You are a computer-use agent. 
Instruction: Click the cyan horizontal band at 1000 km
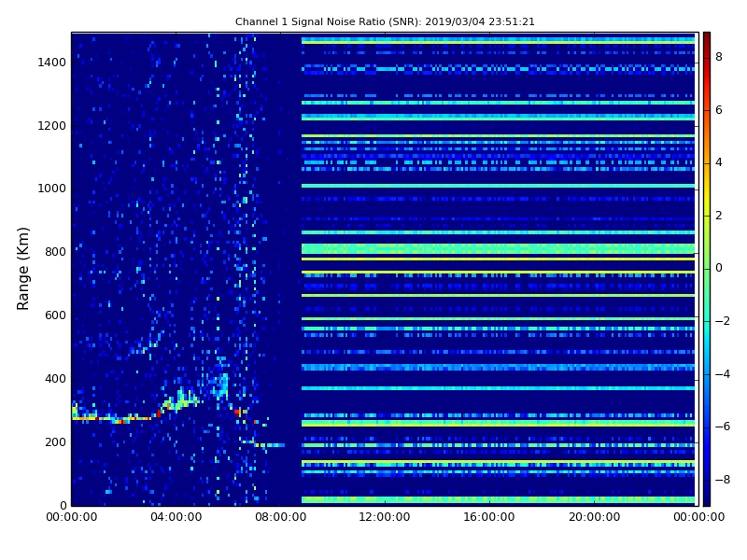[498, 186]
